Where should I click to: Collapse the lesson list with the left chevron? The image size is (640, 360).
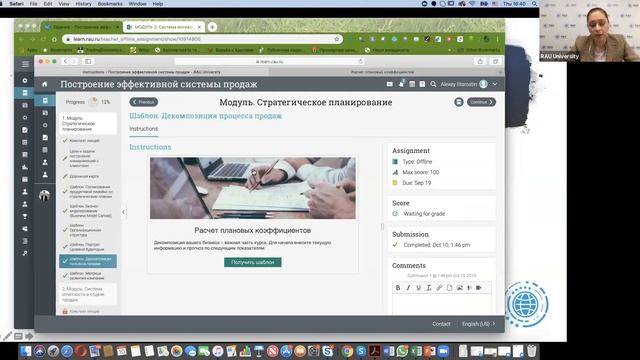(x=123, y=212)
